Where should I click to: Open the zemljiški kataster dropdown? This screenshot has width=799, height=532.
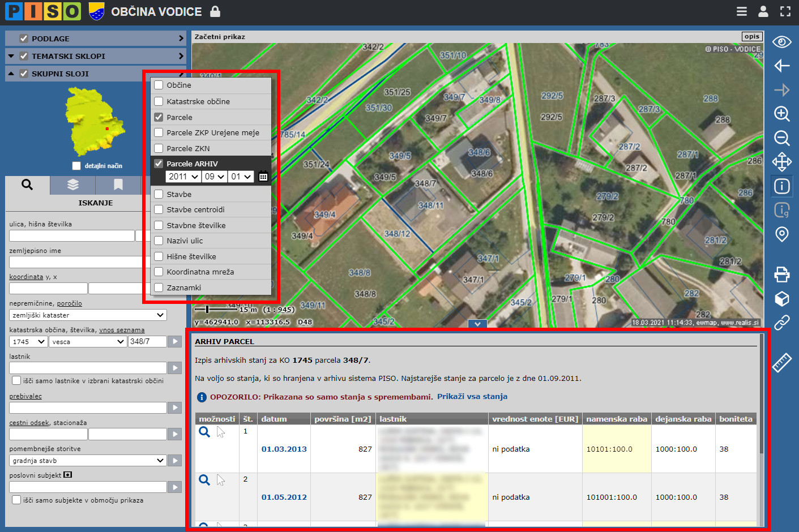[88, 315]
